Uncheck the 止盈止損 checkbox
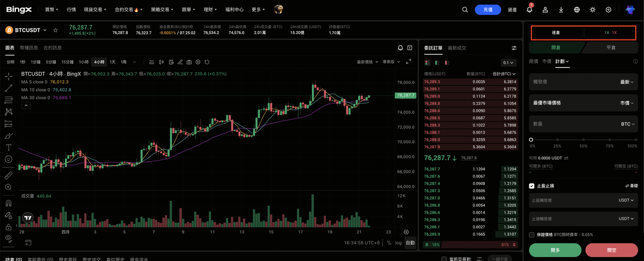 (x=532, y=186)
